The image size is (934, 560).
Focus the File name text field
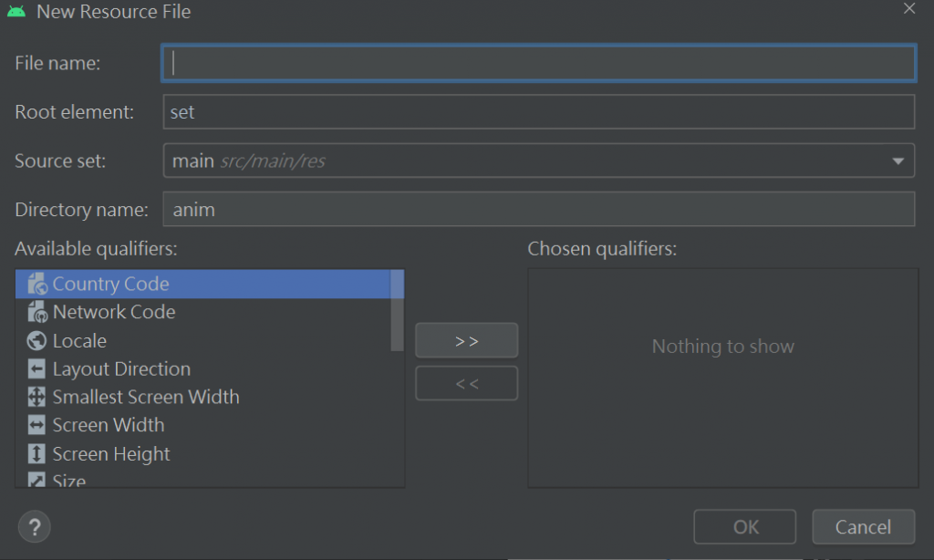click(538, 62)
